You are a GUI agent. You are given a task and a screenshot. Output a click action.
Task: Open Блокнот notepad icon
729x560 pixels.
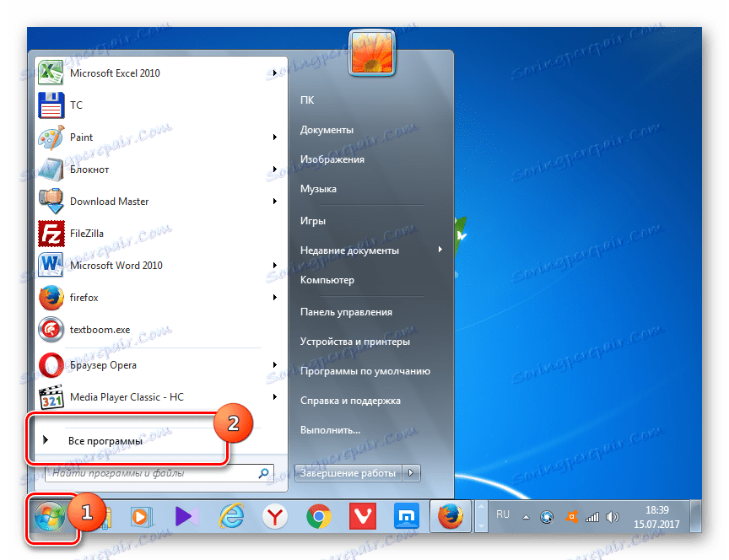click(51, 170)
